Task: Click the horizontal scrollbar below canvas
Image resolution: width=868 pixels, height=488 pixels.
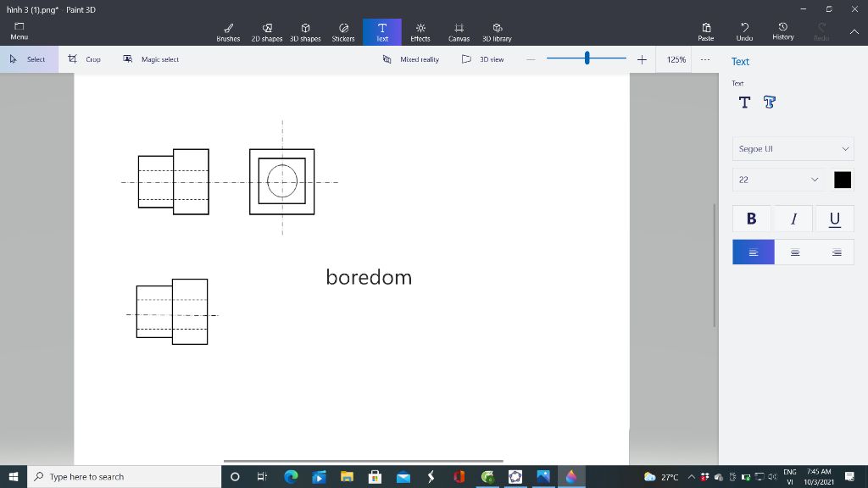Action: (363, 460)
